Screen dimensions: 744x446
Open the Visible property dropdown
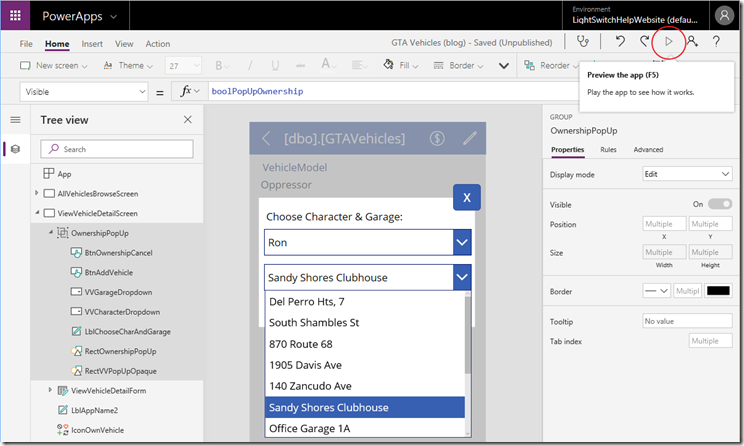click(x=84, y=92)
